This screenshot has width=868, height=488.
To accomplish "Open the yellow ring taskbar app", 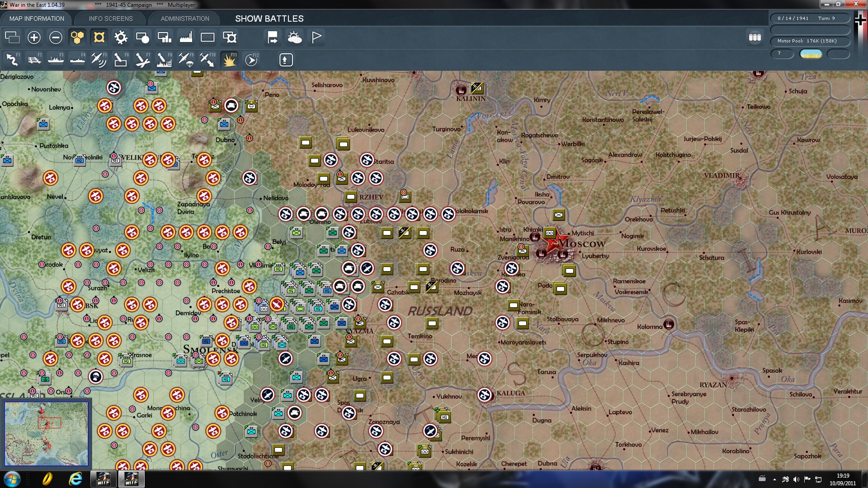I will 47,479.
